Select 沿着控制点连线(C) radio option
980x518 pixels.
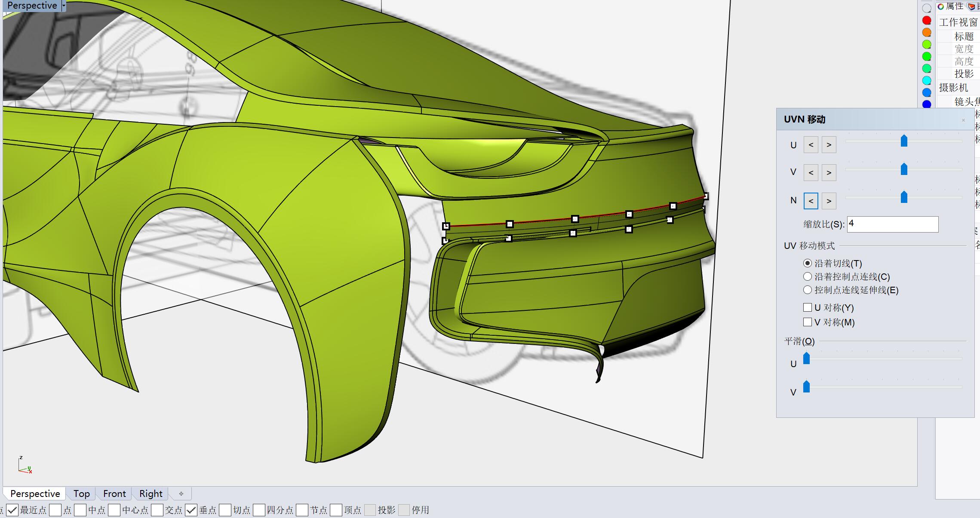click(x=808, y=276)
